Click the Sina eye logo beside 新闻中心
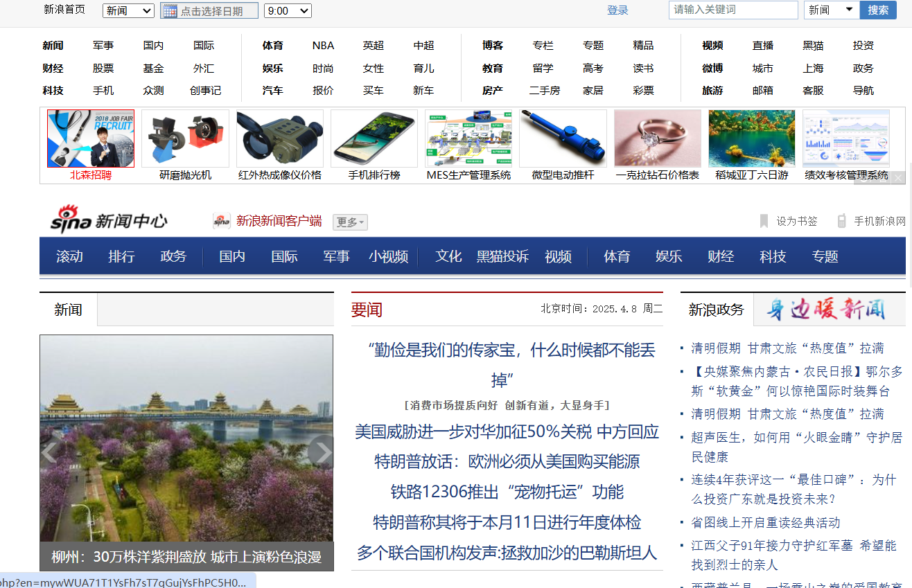The height and width of the screenshot is (588, 912). [70, 219]
